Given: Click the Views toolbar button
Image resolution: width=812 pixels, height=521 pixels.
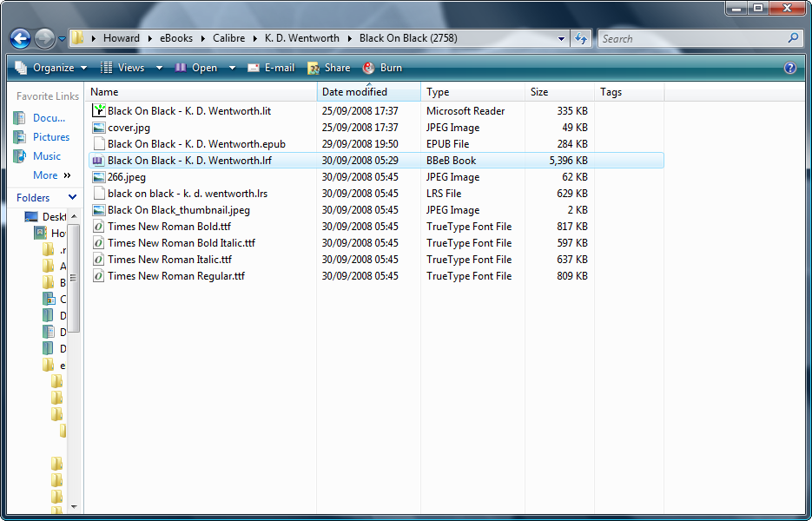Looking at the screenshot, I should 122,68.
